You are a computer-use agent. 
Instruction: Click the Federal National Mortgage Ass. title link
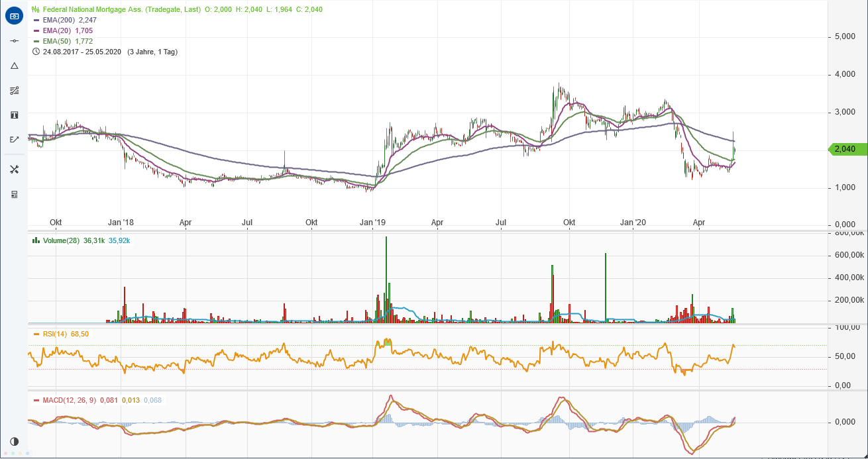[x=96, y=9]
